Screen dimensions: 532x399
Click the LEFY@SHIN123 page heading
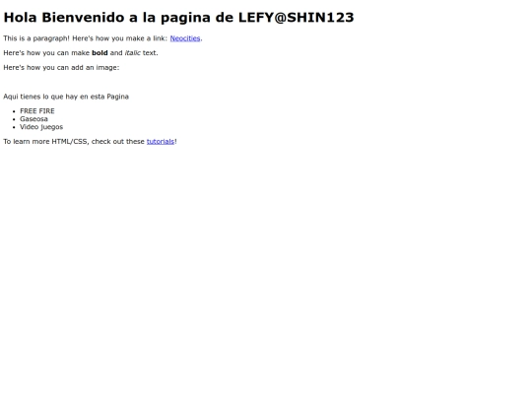pyautogui.click(x=178, y=18)
